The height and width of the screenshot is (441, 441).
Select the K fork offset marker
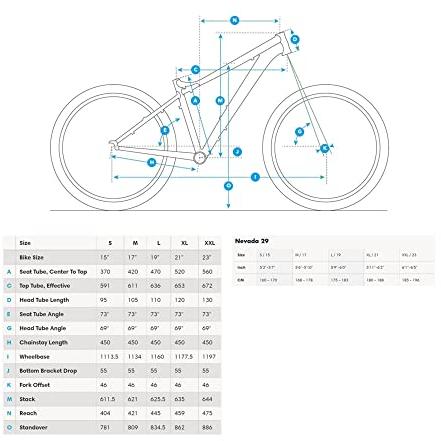click(325, 148)
